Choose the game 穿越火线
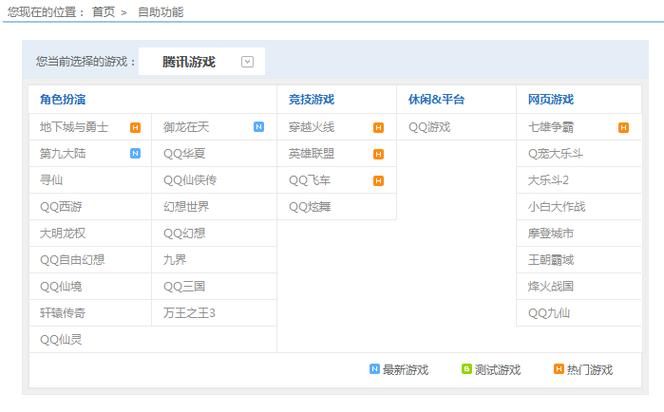 [311, 127]
